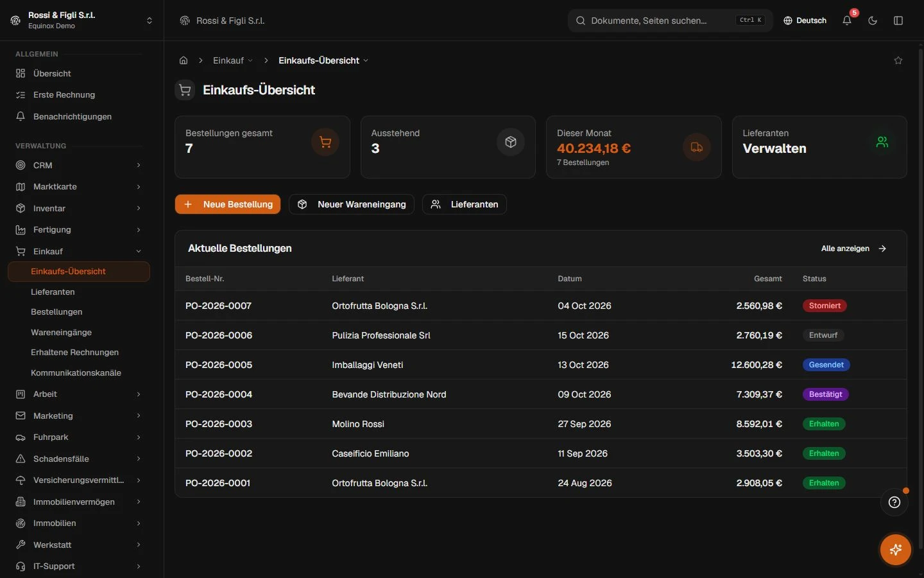Click the Schadensfälle warning triangle icon
This screenshot has width=924, height=578.
point(21,459)
